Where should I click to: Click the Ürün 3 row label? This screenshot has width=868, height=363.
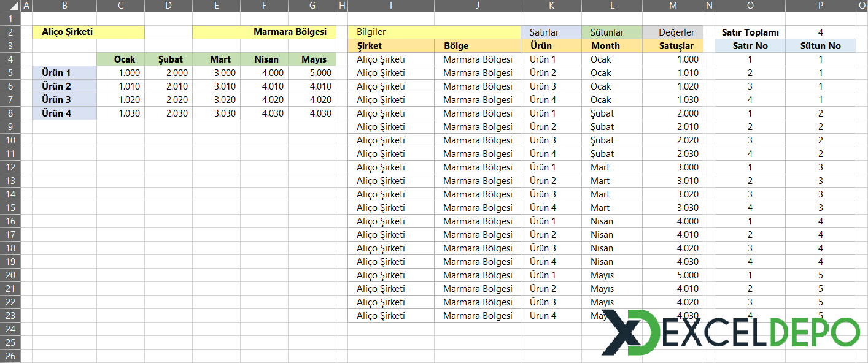64,100
